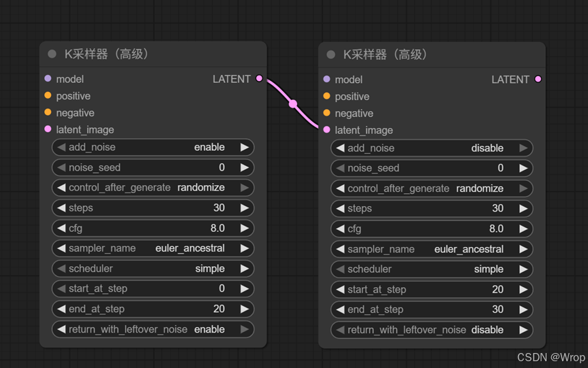This screenshot has height=368, width=588.
Task: Click the left node's positive input socket
Action: click(x=48, y=95)
